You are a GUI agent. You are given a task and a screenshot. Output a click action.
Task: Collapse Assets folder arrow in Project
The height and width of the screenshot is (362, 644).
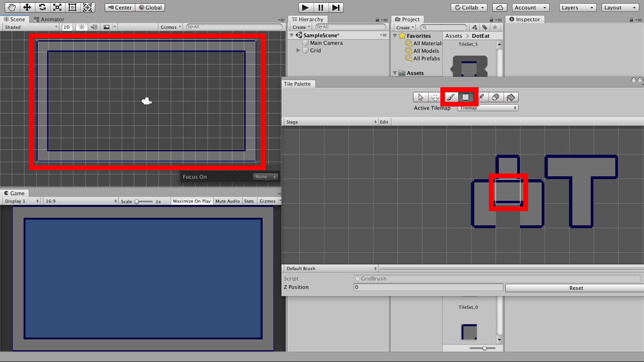coord(395,73)
